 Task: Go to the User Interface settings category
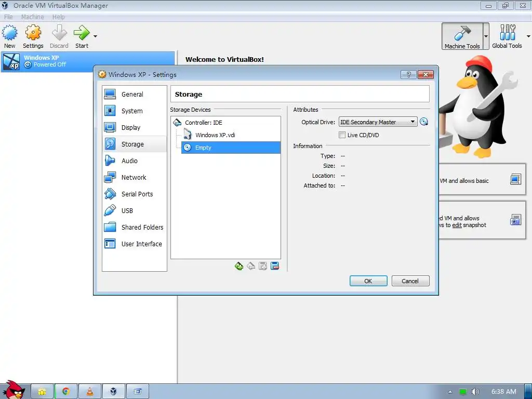click(135, 244)
